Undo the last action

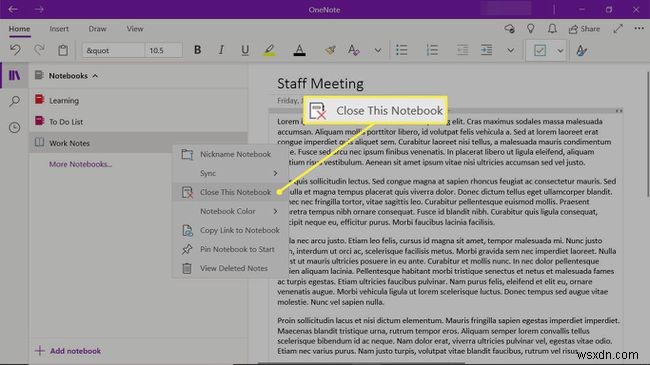(x=15, y=50)
